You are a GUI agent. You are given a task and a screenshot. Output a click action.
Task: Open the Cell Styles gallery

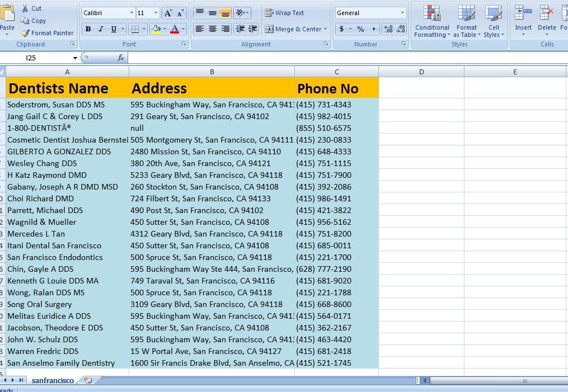coord(495,22)
